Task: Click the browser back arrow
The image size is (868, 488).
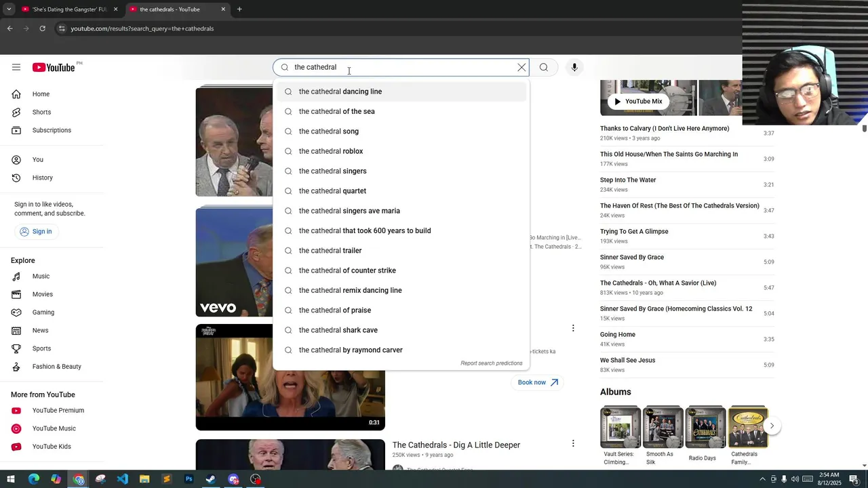Action: (x=9, y=28)
